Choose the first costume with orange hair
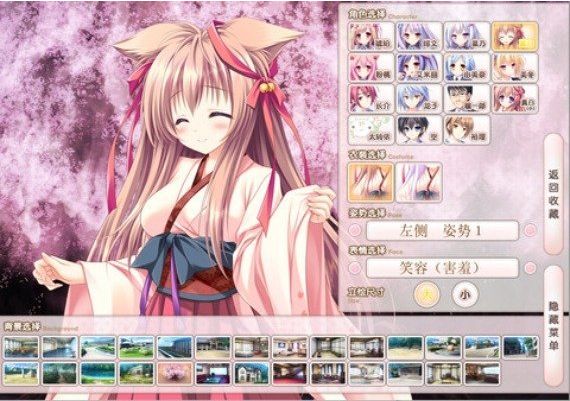This screenshot has width=570, height=401. coord(371,182)
